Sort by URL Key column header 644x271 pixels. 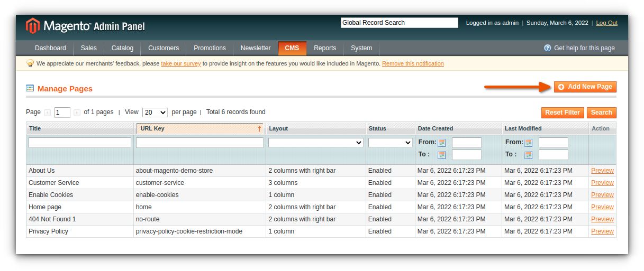[x=199, y=128]
